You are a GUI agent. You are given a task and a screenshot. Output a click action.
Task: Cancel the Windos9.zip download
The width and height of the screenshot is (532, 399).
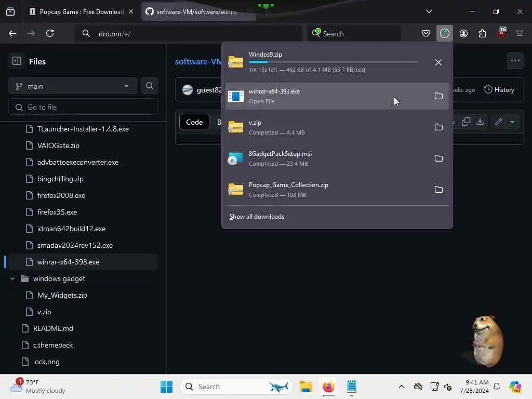(438, 62)
